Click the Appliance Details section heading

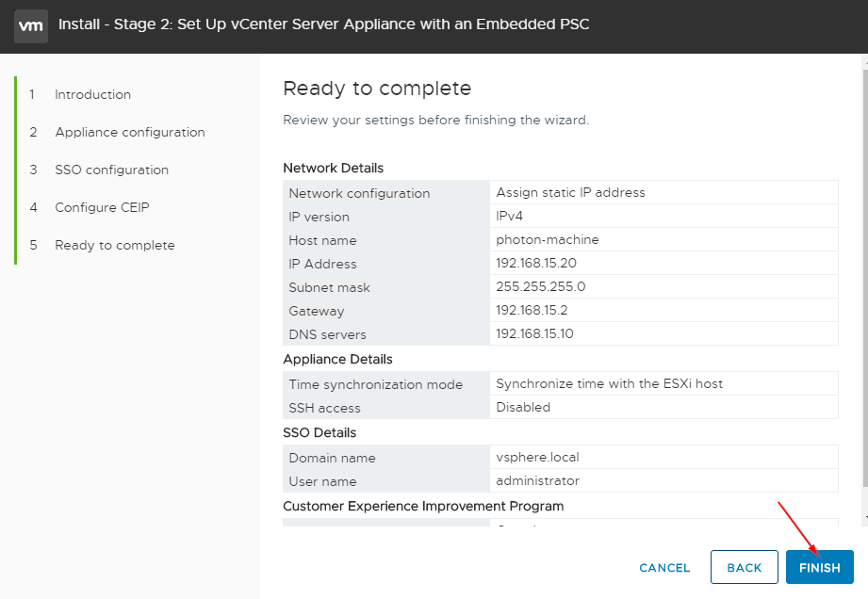pos(337,360)
